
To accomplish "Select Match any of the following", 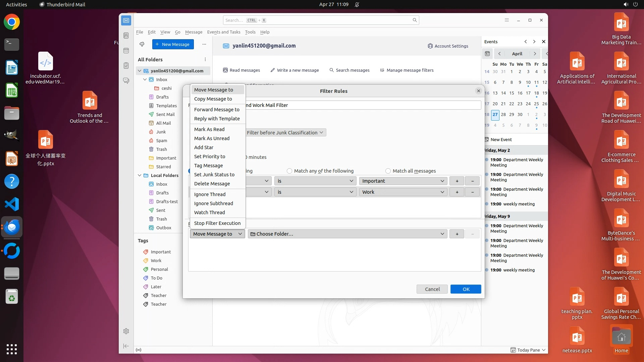I will [x=289, y=171].
